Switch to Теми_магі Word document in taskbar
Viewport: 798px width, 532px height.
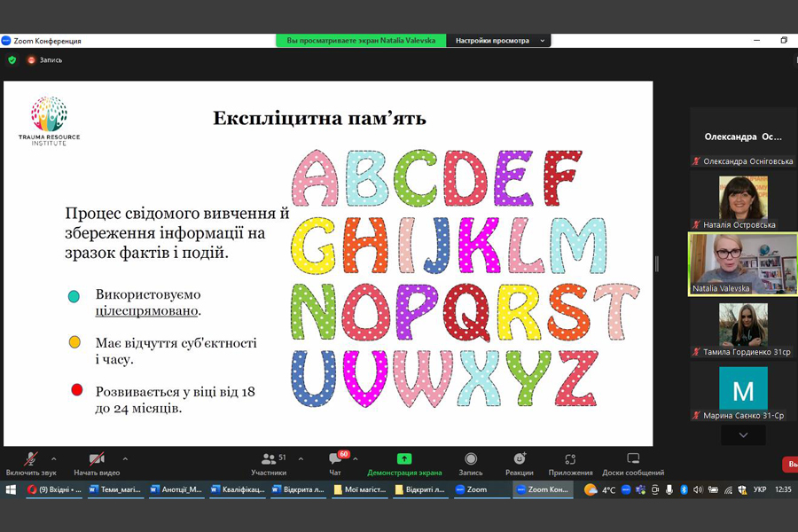[x=115, y=489]
